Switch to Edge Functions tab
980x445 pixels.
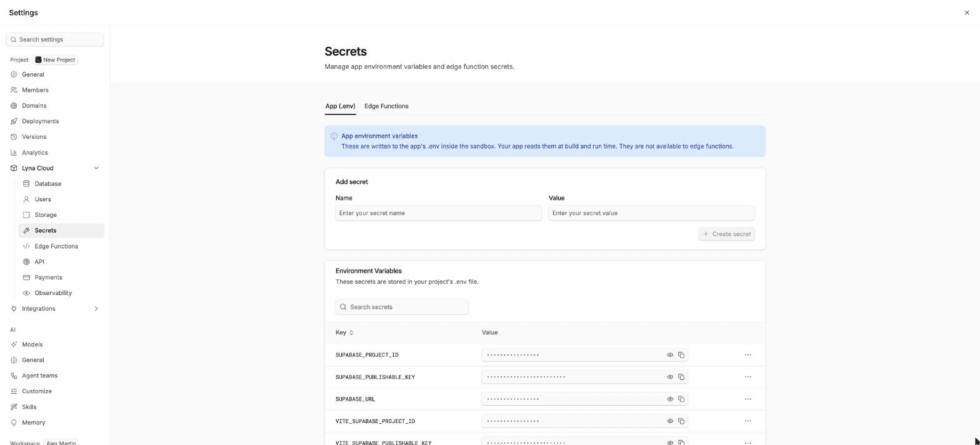(386, 106)
